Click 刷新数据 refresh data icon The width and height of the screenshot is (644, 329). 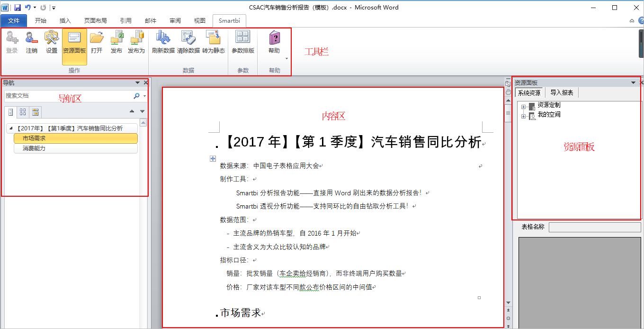(x=163, y=38)
